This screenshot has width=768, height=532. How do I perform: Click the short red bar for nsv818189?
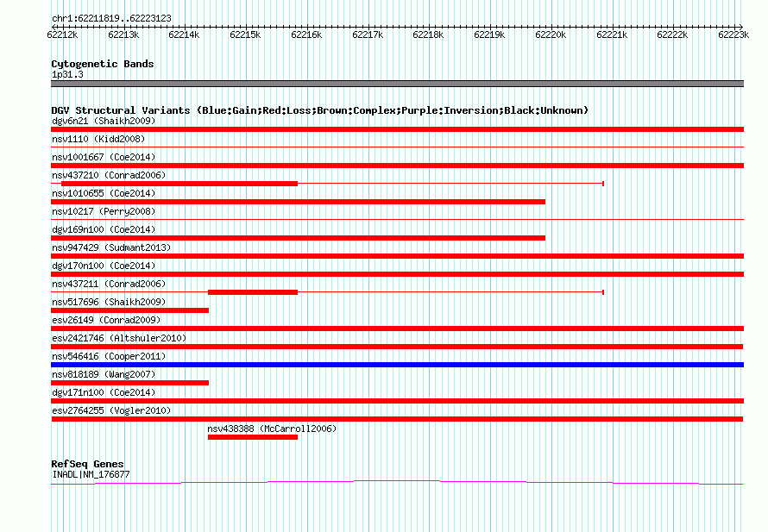pyautogui.click(x=129, y=383)
